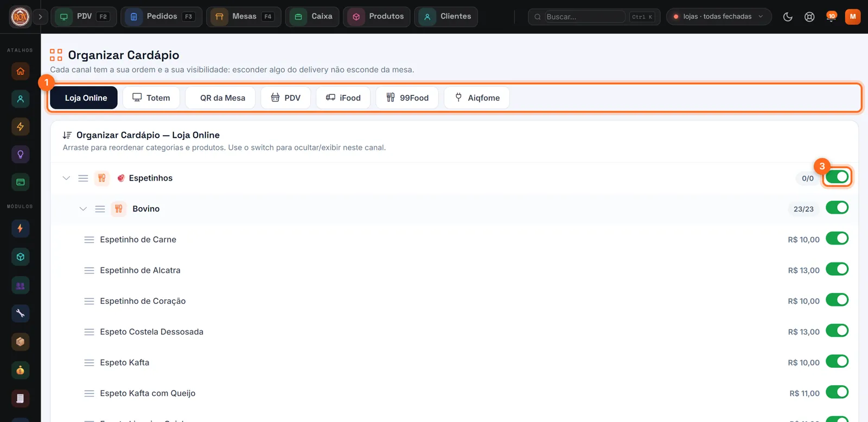Open the money bag module icon

coord(20,370)
